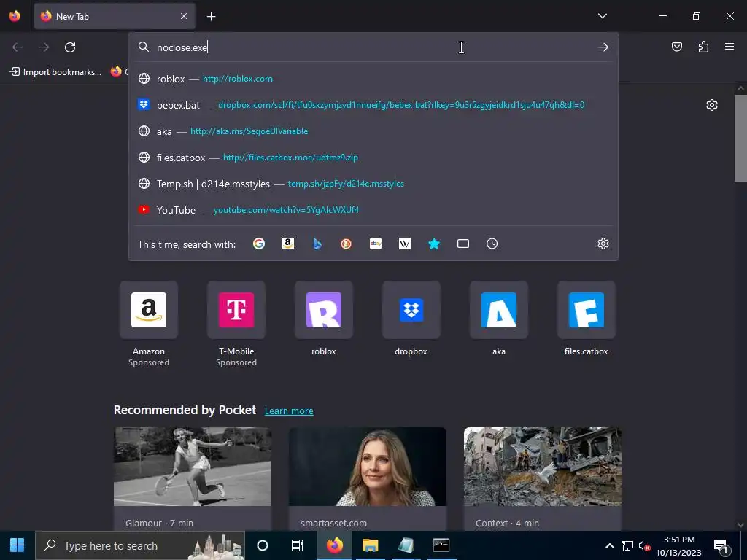This screenshot has height=560, width=747.
Task: Search this time with eBay
Action: coord(376,244)
